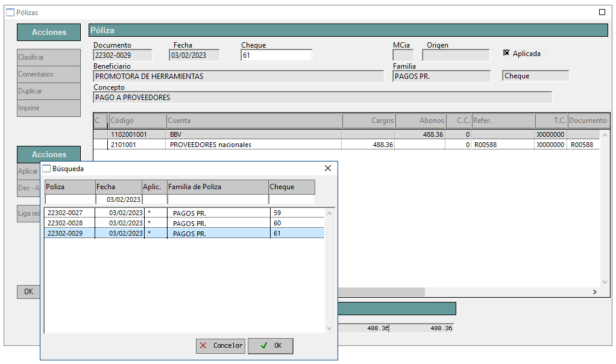Screen dimensions: 616x364
Task: Click the scroll down arrow in Búsqueda list
Action: (329, 328)
